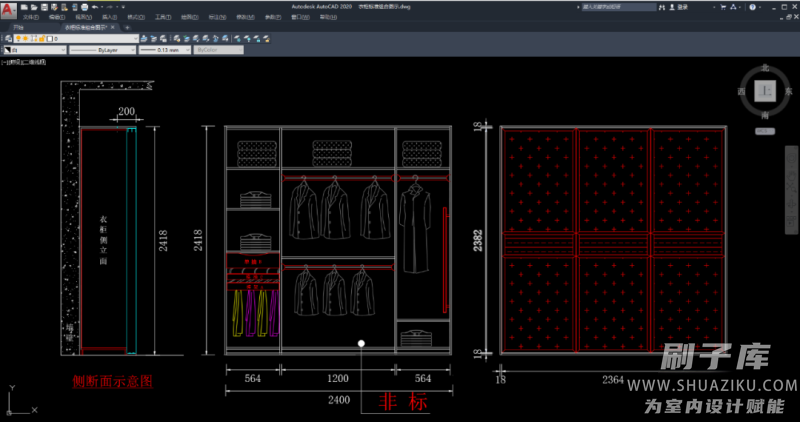800x422 pixels.
Task: Switch to the Start tab
Action: [x=20, y=27]
